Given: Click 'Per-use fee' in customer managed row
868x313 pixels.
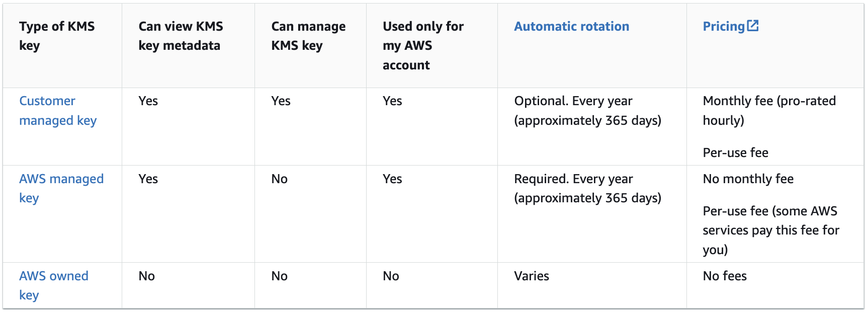Looking at the screenshot, I should click(x=735, y=152).
